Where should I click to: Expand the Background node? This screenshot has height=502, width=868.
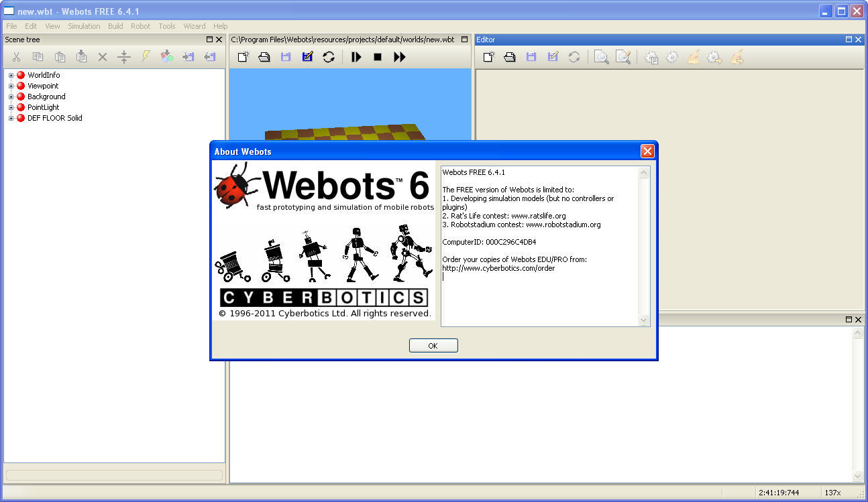pyautogui.click(x=11, y=97)
